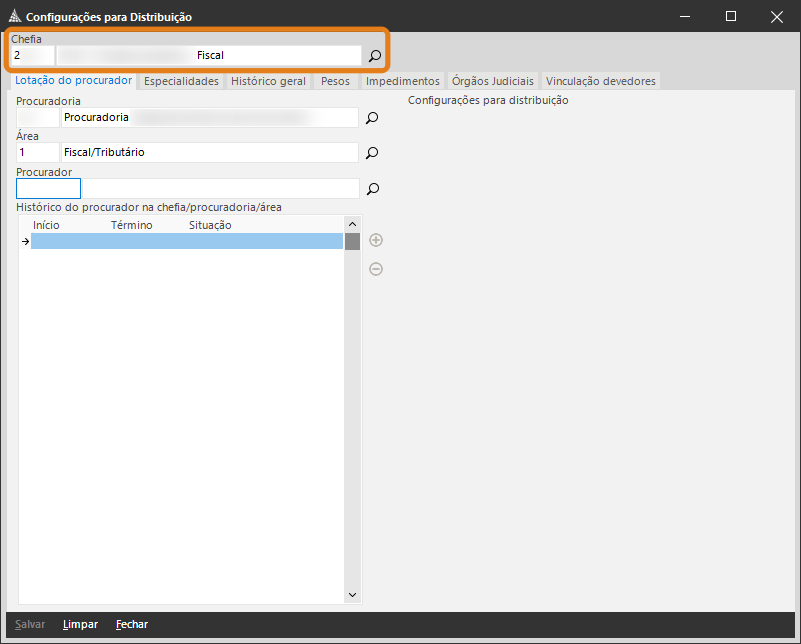This screenshot has height=644, width=801.
Task: Click the application icon in title bar
Action: [14, 17]
